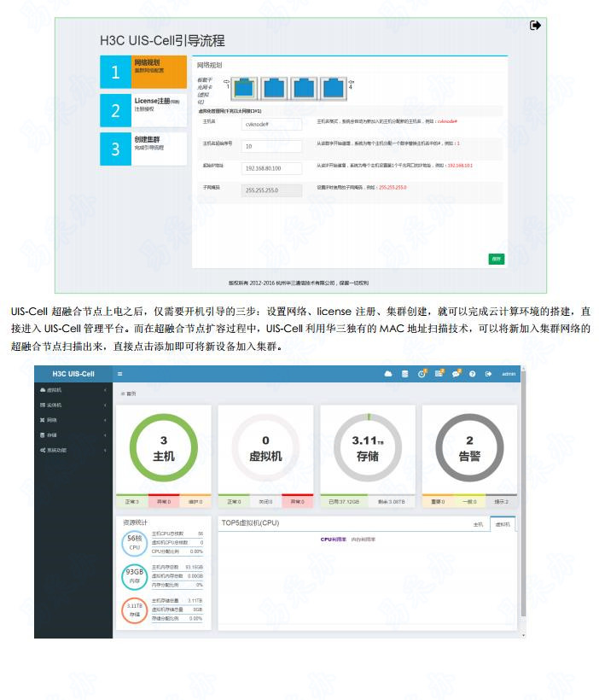Click the 重要:0 alarm cell

point(438,502)
